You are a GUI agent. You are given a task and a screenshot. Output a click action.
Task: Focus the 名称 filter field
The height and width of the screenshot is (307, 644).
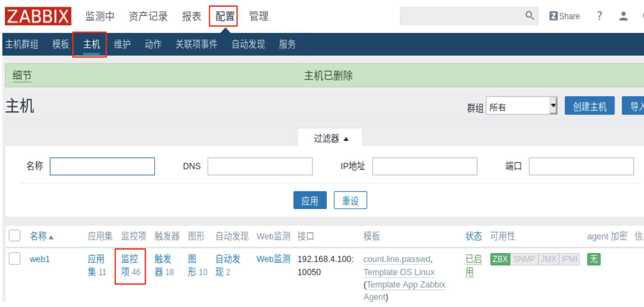click(x=102, y=166)
